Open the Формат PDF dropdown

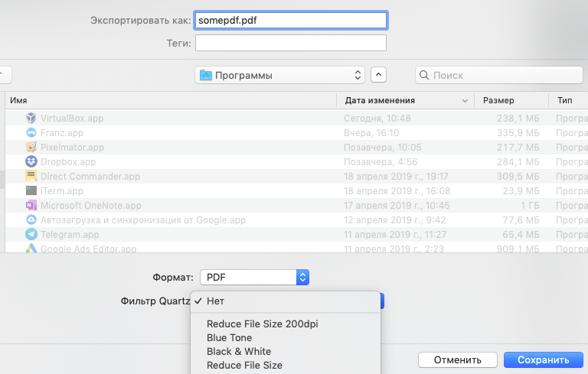255,278
